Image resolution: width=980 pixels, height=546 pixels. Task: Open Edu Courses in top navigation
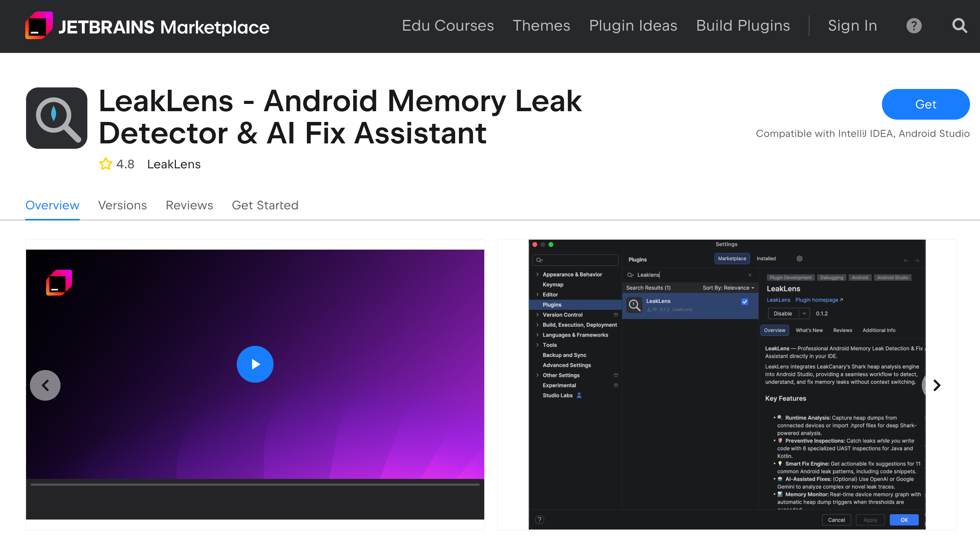[448, 26]
